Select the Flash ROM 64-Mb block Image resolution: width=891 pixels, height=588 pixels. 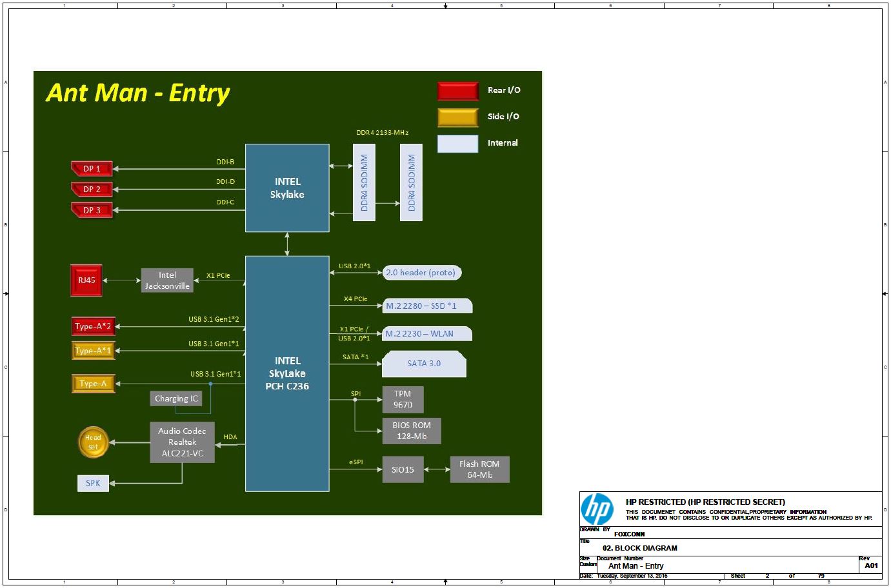click(x=479, y=469)
